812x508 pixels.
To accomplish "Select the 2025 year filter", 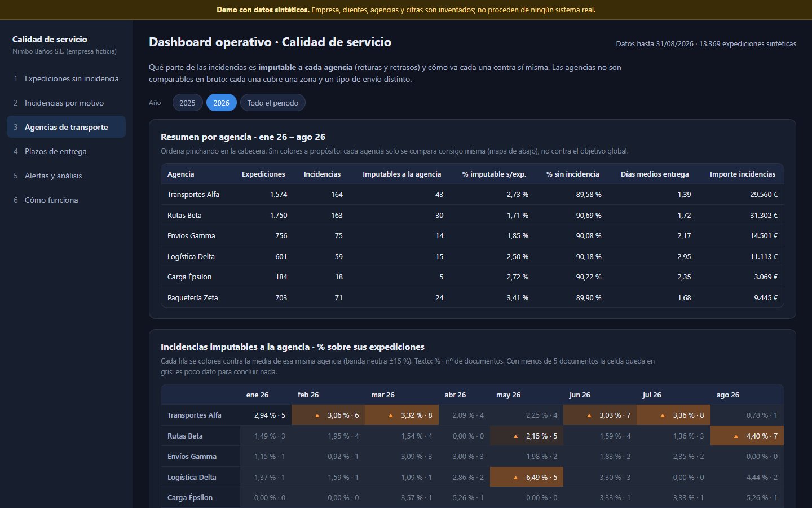I will [x=187, y=103].
